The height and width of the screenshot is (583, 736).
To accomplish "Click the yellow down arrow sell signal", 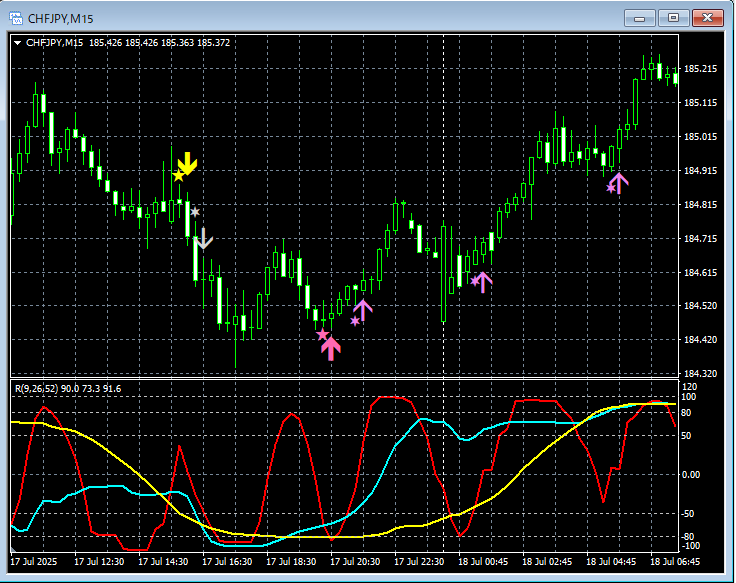I will coord(187,163).
